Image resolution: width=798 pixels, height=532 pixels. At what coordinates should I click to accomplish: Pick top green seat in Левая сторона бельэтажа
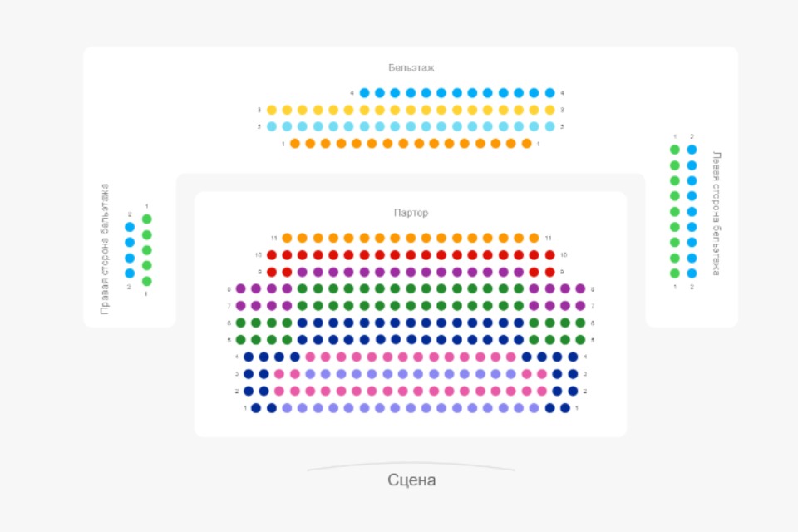click(675, 150)
